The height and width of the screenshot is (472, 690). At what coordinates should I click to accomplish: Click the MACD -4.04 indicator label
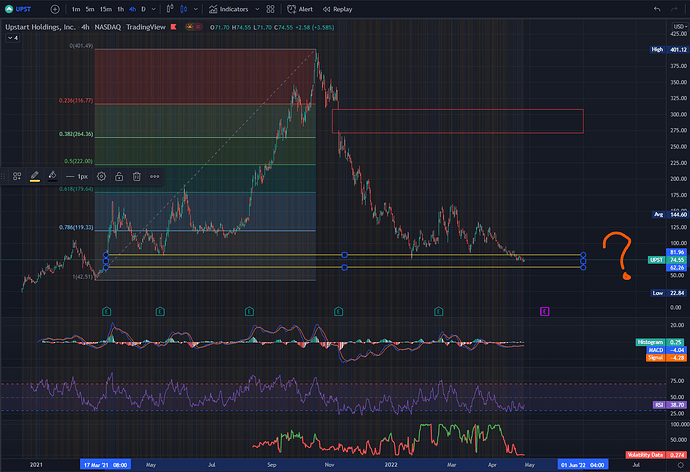click(x=665, y=350)
